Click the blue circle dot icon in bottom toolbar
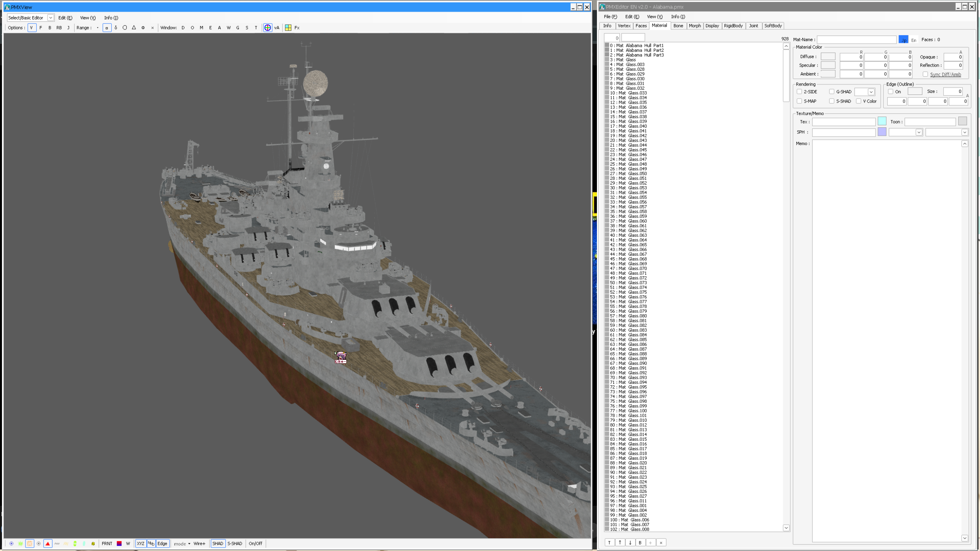Screen dimensions: 980x551 (x=11, y=544)
